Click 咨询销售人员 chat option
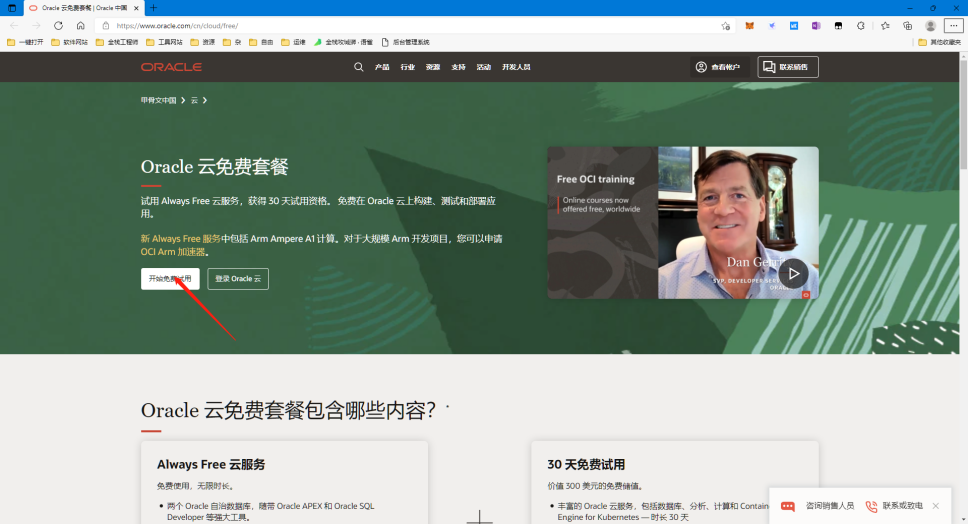The width and height of the screenshot is (968, 524). 817,505
